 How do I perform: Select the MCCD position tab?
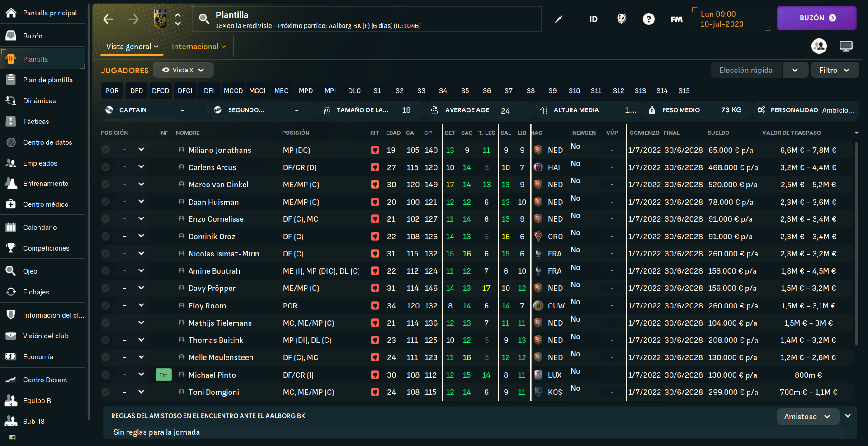[x=233, y=90]
